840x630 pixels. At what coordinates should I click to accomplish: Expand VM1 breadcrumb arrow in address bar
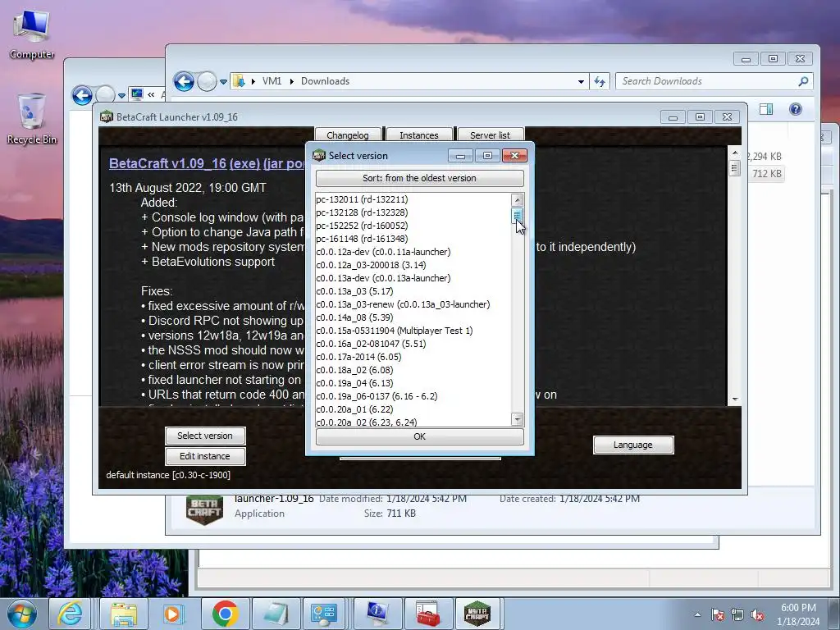tap(292, 81)
